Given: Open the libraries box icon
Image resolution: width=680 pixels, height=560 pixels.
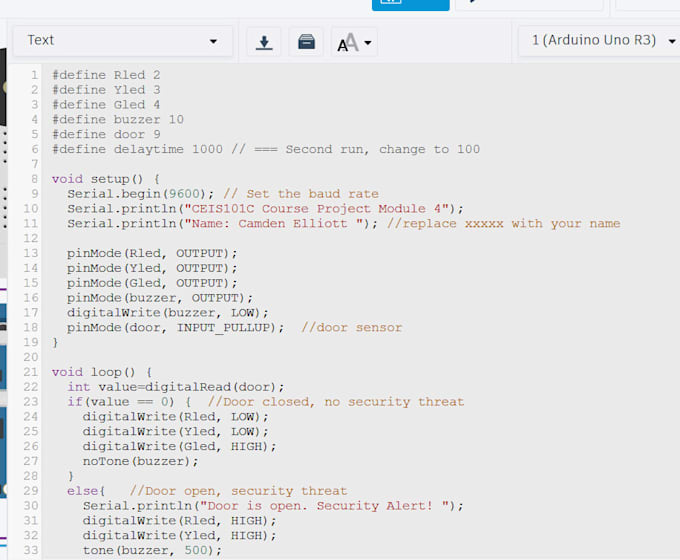Looking at the screenshot, I should (x=306, y=42).
